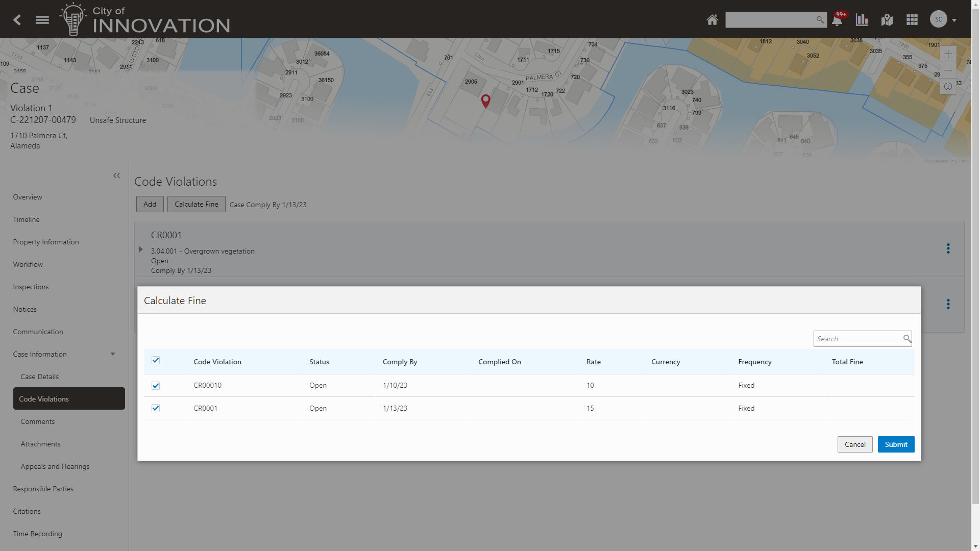
Task: Collapse the Case Information section
Action: [113, 354]
